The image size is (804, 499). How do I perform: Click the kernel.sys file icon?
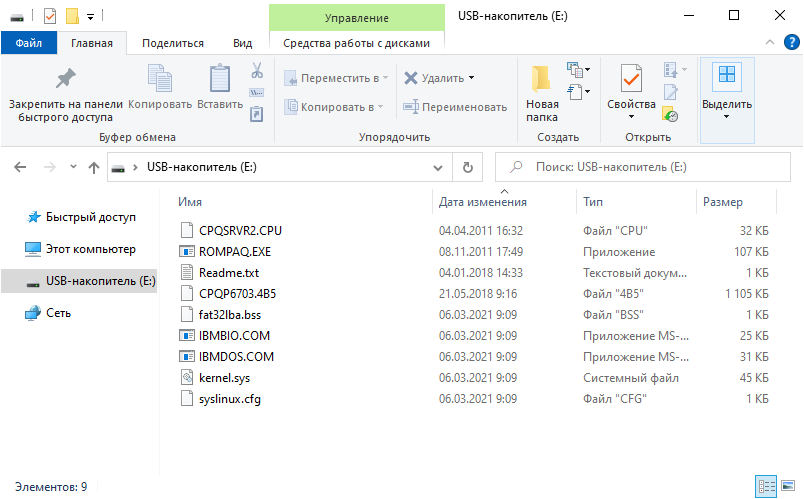point(187,377)
